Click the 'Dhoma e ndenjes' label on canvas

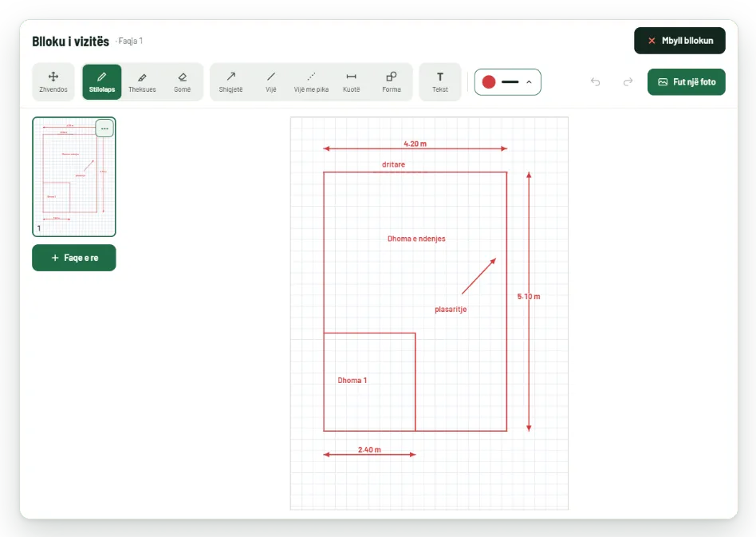(x=416, y=239)
